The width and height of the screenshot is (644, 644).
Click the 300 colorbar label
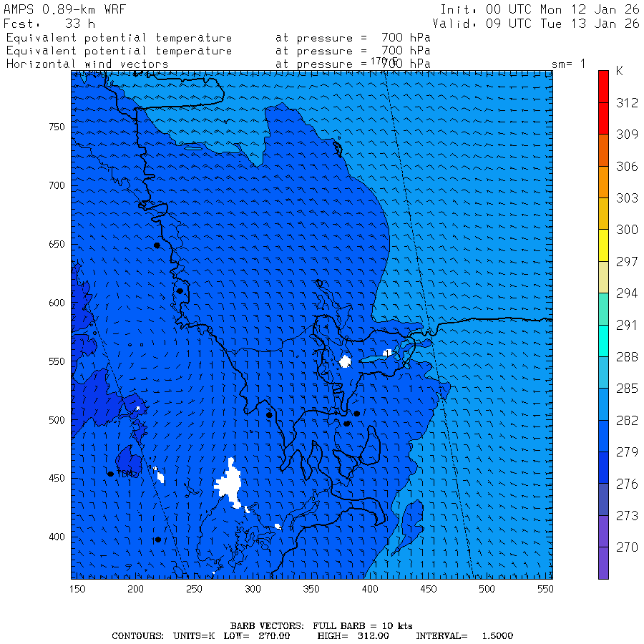pyautogui.click(x=627, y=230)
